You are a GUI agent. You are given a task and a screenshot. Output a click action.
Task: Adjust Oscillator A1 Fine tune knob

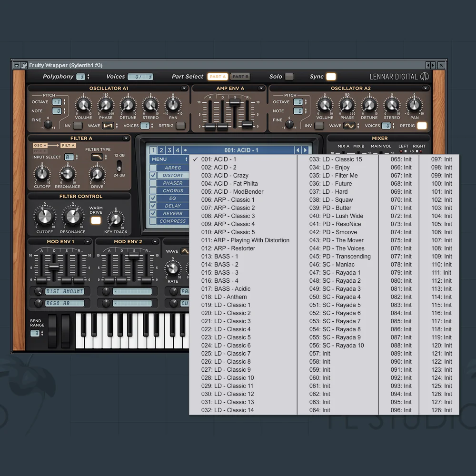click(x=48, y=124)
